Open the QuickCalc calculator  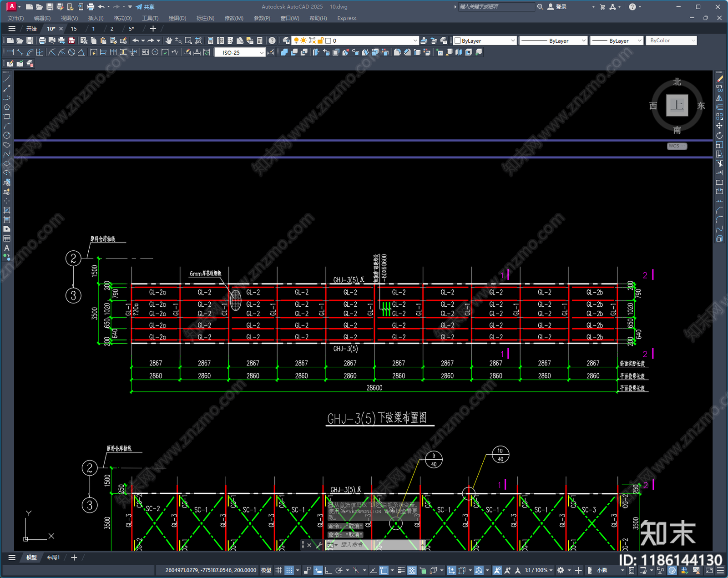coord(260,41)
